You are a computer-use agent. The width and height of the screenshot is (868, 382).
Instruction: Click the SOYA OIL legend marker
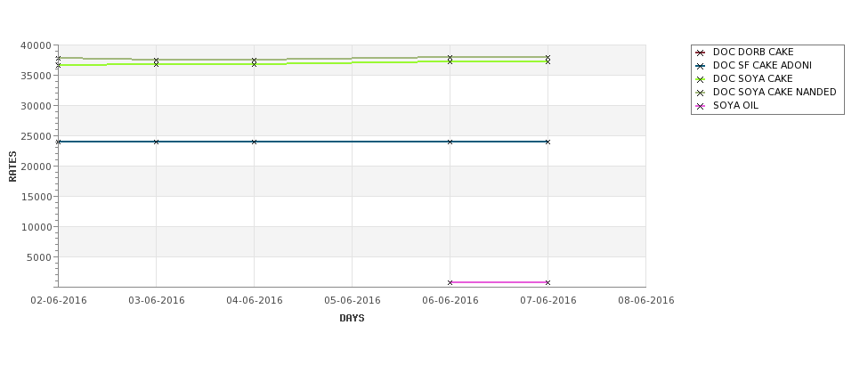701,106
